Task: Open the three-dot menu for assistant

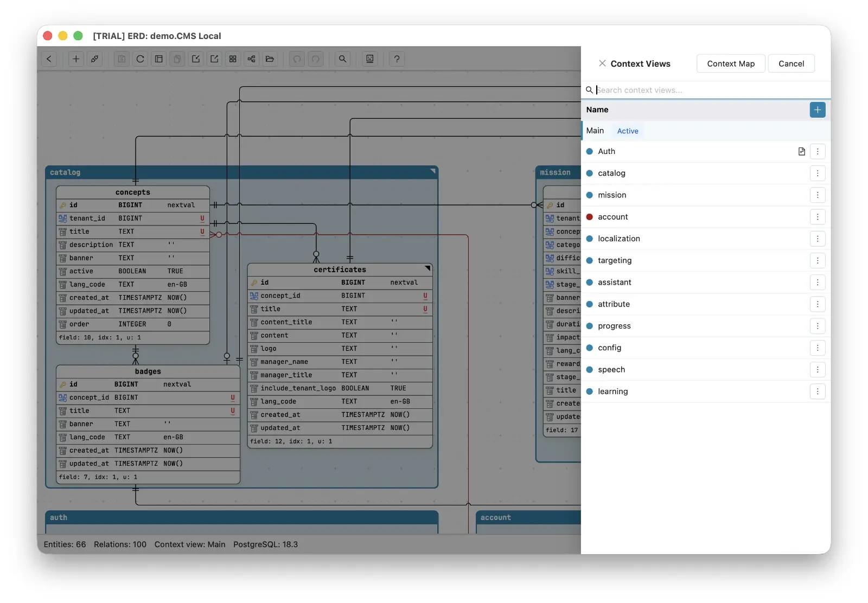Action: tap(818, 282)
